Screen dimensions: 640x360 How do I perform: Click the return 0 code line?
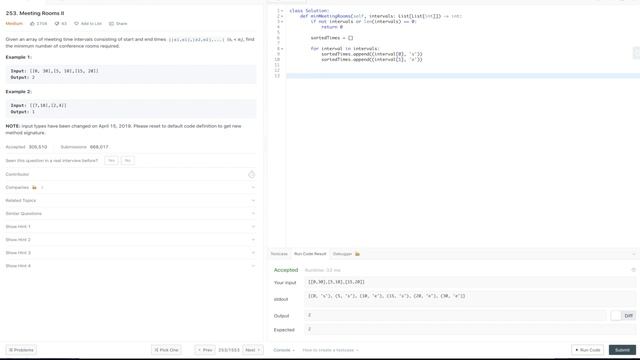pos(332,27)
